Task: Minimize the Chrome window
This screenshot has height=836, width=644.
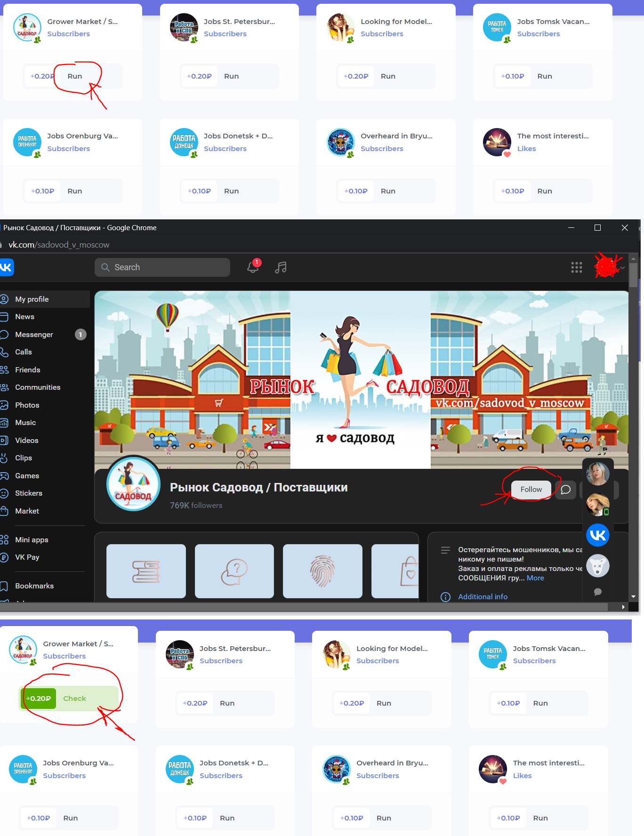Action: click(x=571, y=228)
